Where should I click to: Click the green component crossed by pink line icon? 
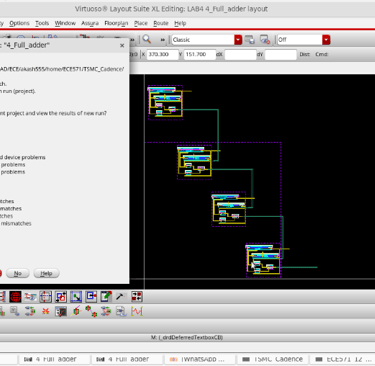(x=76, y=311)
